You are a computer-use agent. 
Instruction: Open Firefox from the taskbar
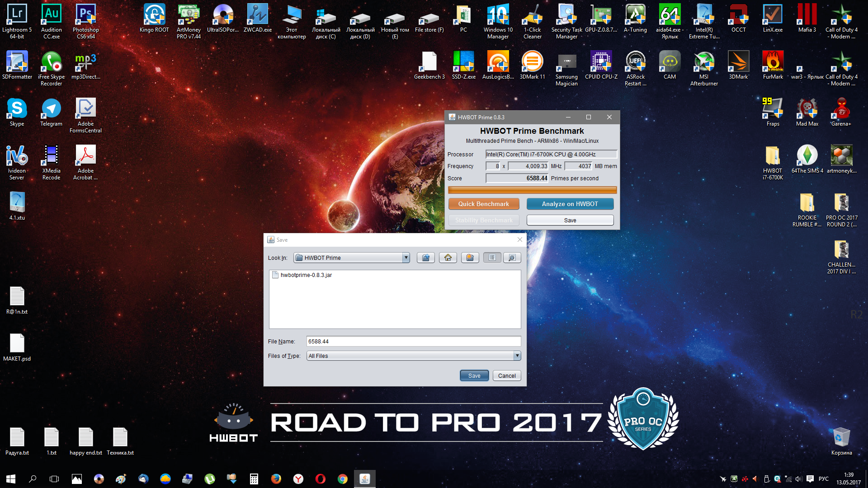pyautogui.click(x=276, y=479)
